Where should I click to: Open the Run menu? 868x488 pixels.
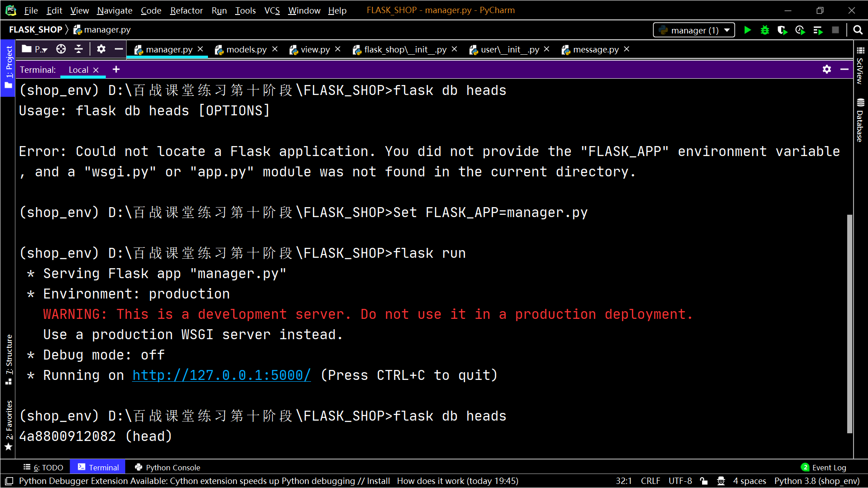click(x=219, y=10)
